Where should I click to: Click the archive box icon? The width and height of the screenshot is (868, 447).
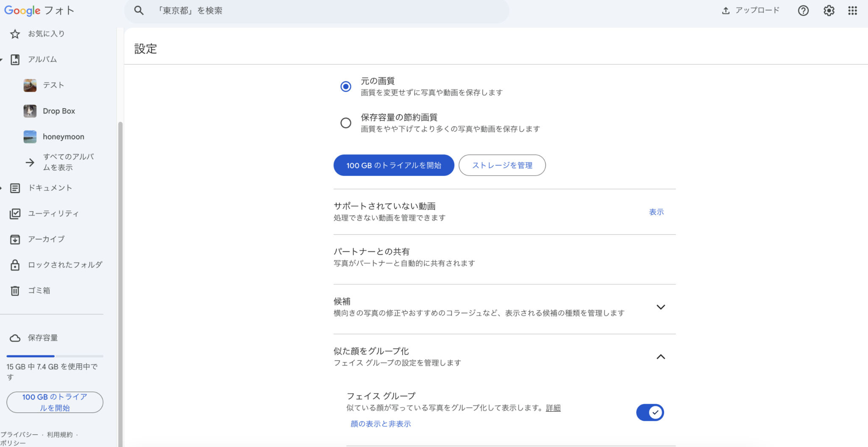click(15, 240)
